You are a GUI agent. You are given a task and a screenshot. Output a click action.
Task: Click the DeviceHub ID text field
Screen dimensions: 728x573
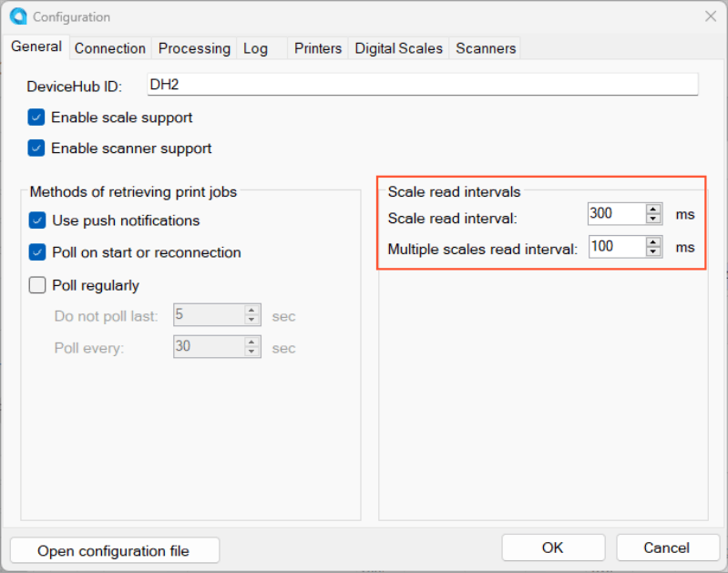click(x=420, y=85)
